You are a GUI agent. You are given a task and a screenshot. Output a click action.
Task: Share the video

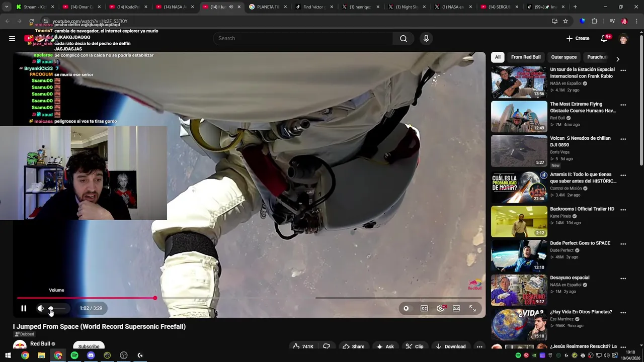click(353, 346)
